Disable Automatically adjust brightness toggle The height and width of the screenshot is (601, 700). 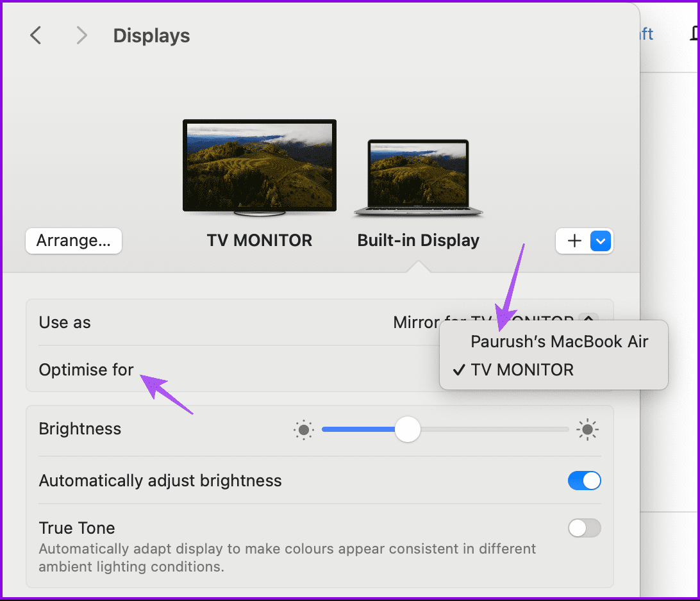(585, 481)
